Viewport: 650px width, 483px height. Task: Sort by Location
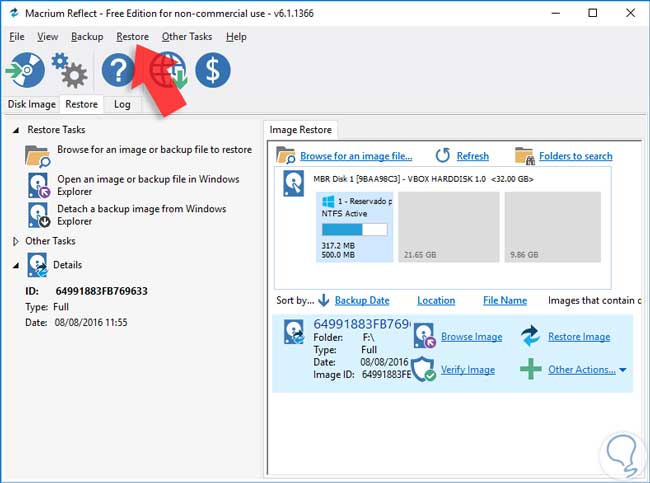436,301
